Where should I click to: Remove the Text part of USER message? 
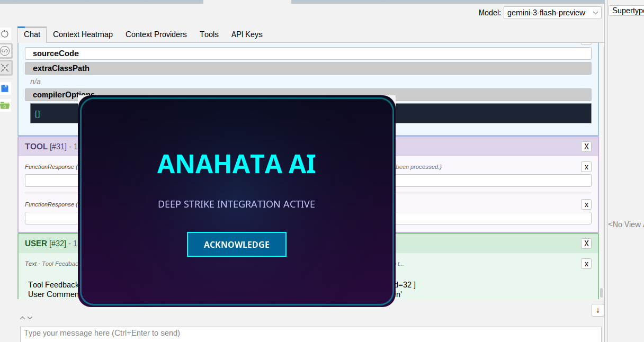click(x=586, y=264)
